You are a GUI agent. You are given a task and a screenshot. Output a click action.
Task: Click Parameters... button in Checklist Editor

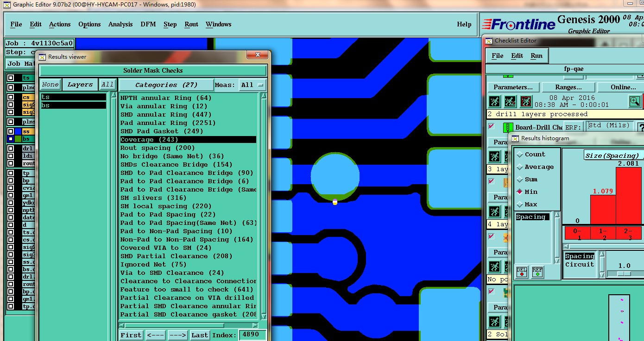coord(513,87)
